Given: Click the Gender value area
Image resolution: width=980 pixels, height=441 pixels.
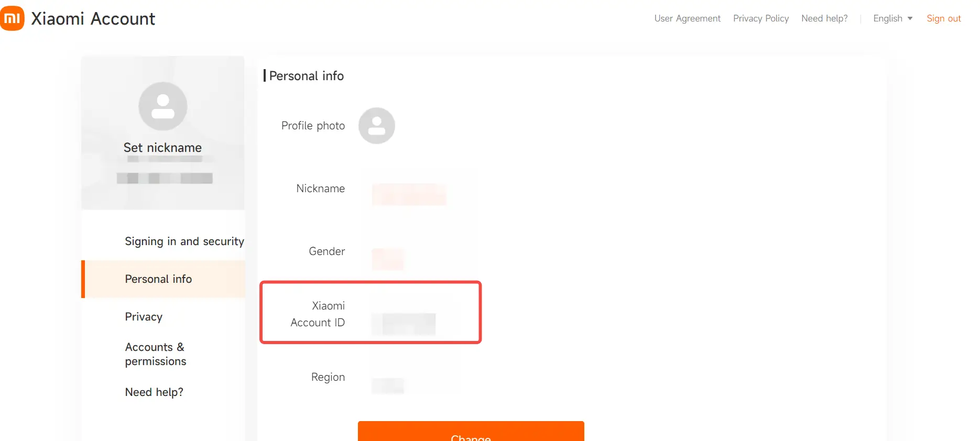Looking at the screenshot, I should click(x=388, y=259).
